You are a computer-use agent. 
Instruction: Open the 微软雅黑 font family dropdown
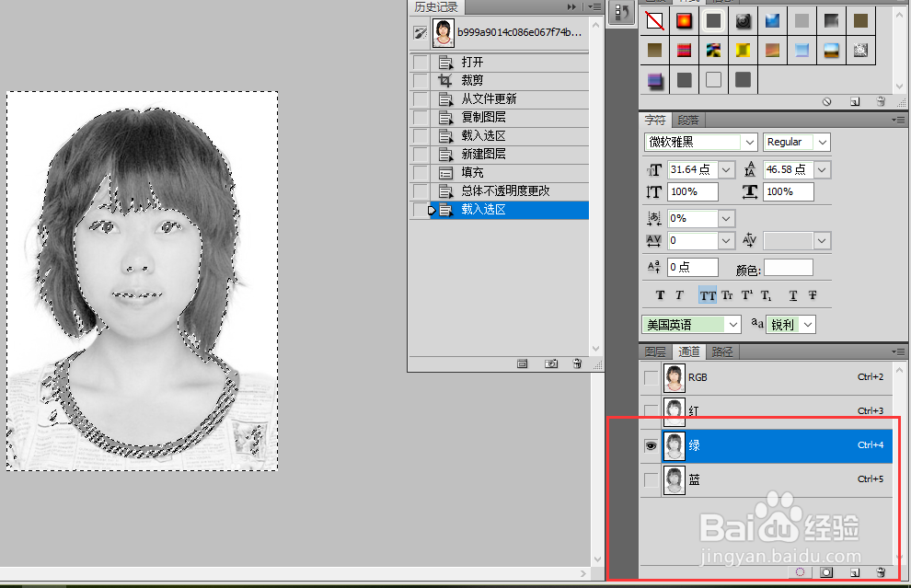click(749, 143)
